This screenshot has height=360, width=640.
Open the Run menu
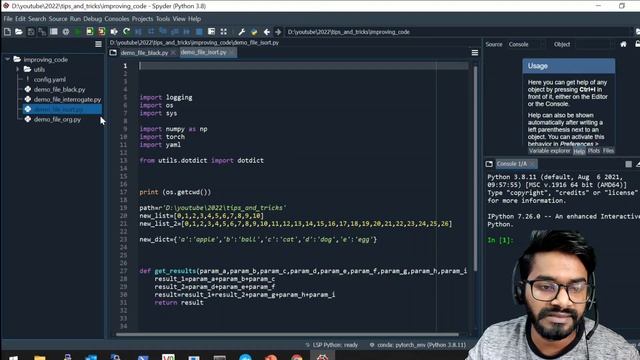75,19
